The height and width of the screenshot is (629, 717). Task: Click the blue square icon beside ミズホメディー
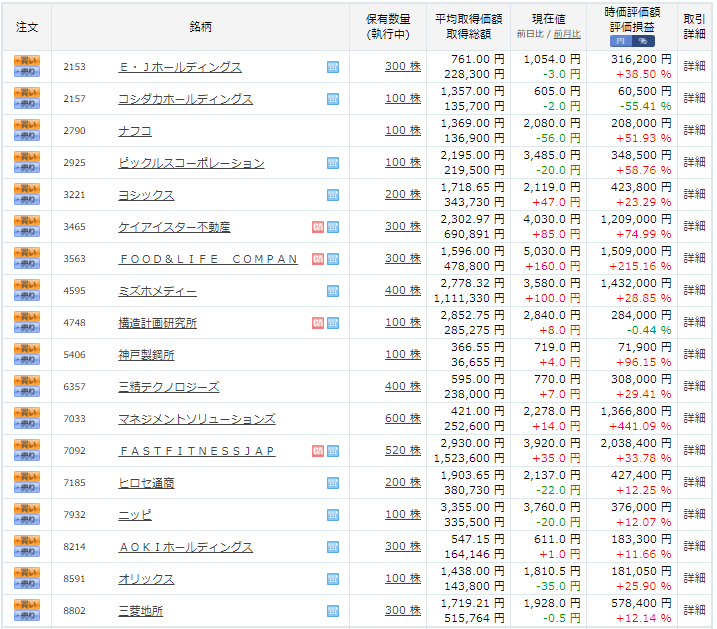(x=333, y=291)
